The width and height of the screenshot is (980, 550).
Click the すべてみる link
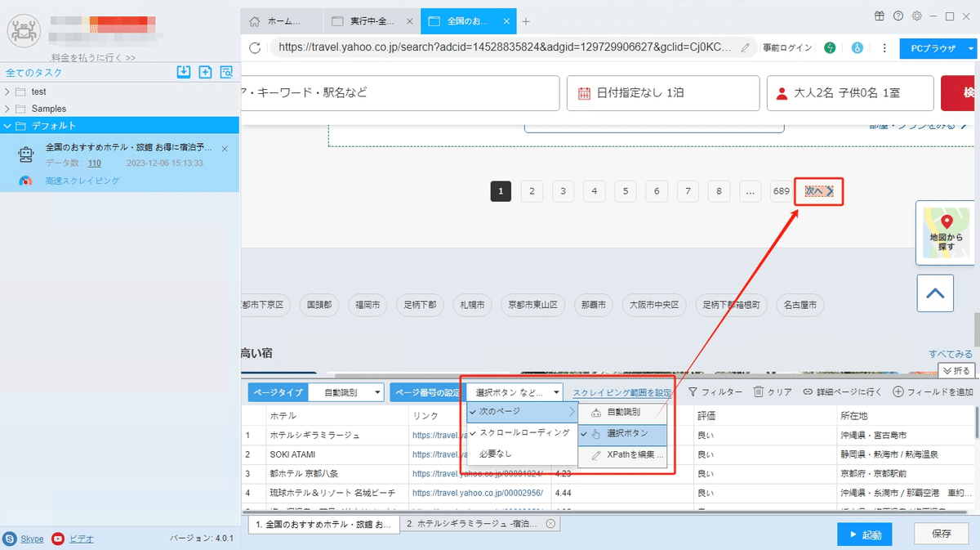[x=951, y=354]
